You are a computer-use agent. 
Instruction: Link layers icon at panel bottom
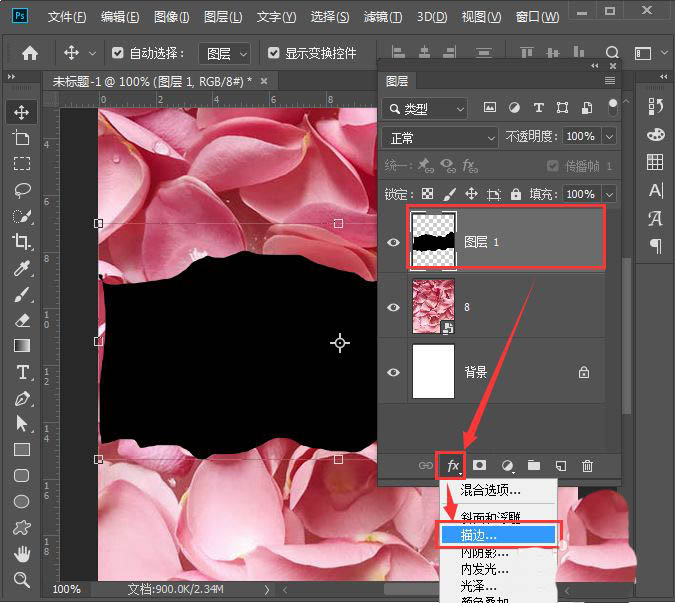point(425,466)
